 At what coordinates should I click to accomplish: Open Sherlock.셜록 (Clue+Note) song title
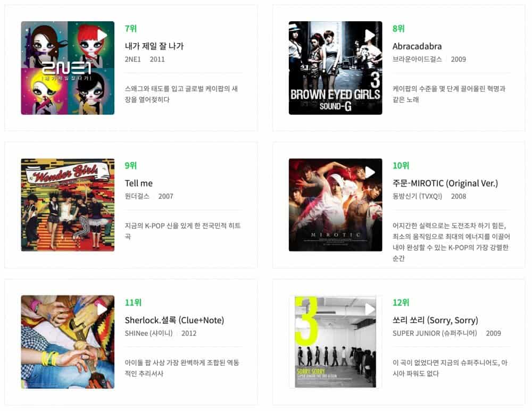[174, 320]
